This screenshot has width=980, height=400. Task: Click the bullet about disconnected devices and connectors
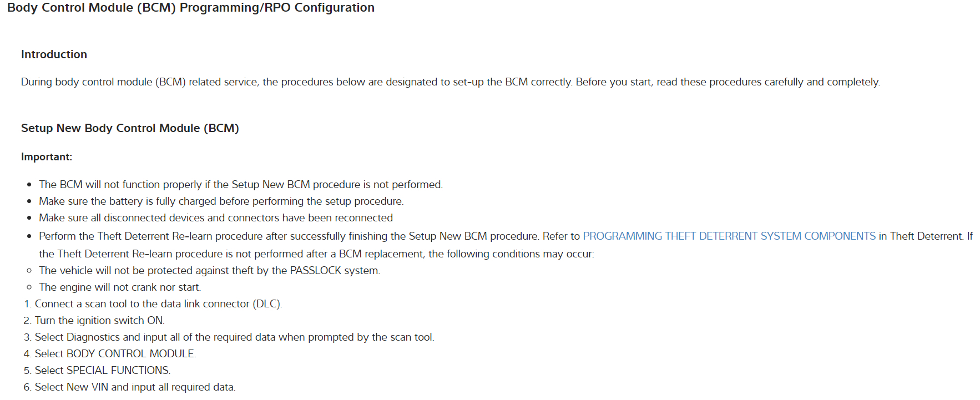215,218
